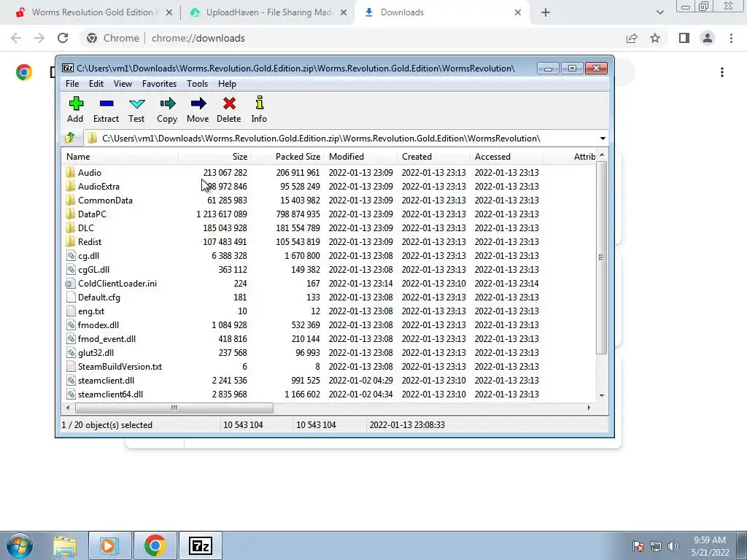Open Downloads page more actions menu
This screenshot has width=747, height=560.
722,72
